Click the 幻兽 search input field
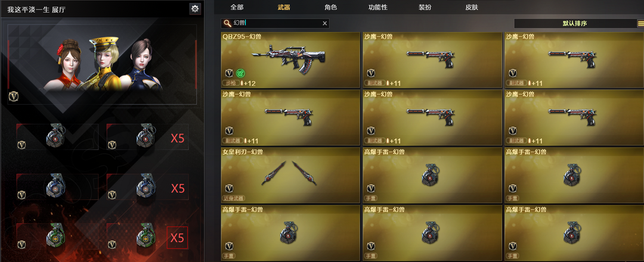The width and height of the screenshot is (644, 262). click(275, 23)
